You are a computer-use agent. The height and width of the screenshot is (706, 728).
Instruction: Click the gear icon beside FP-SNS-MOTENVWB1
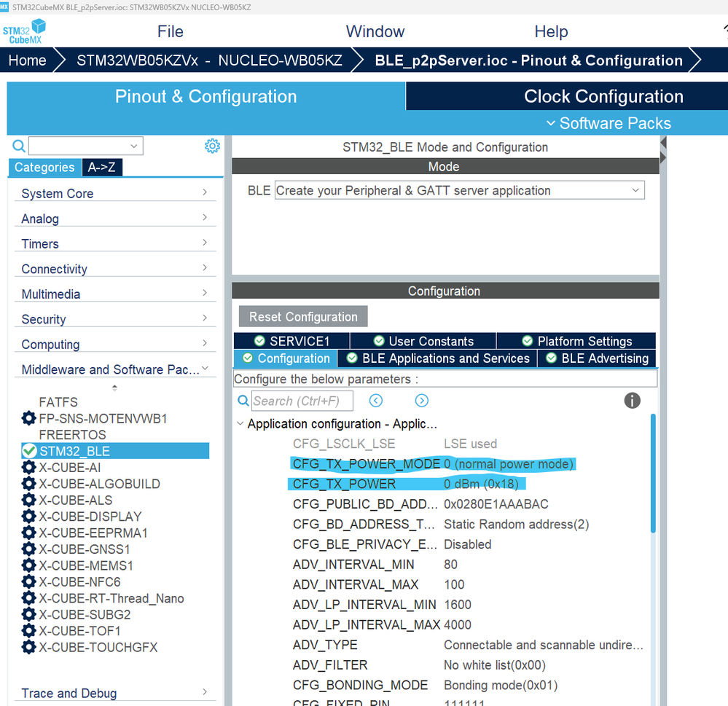(29, 418)
